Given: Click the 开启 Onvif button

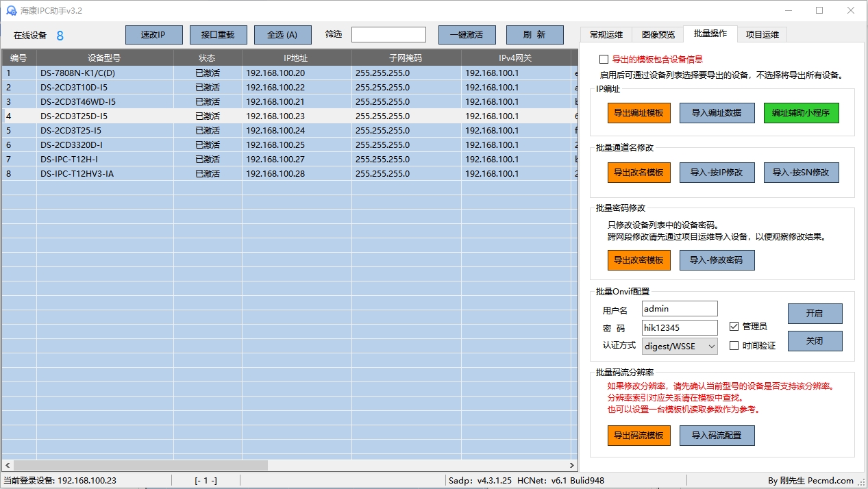Looking at the screenshot, I should [x=815, y=314].
